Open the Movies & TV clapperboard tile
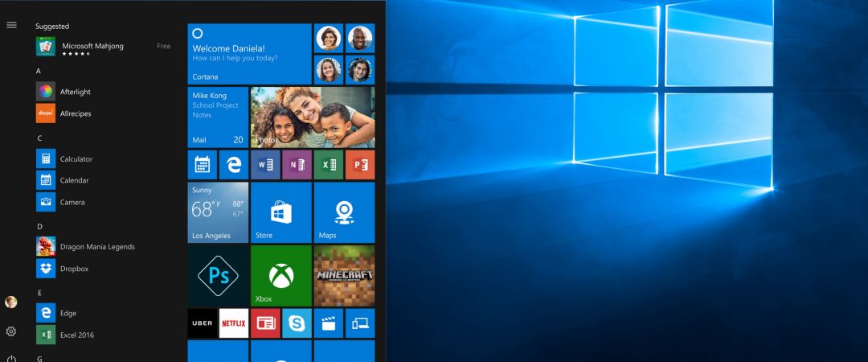Screen dimensions: 868x362 [328, 323]
